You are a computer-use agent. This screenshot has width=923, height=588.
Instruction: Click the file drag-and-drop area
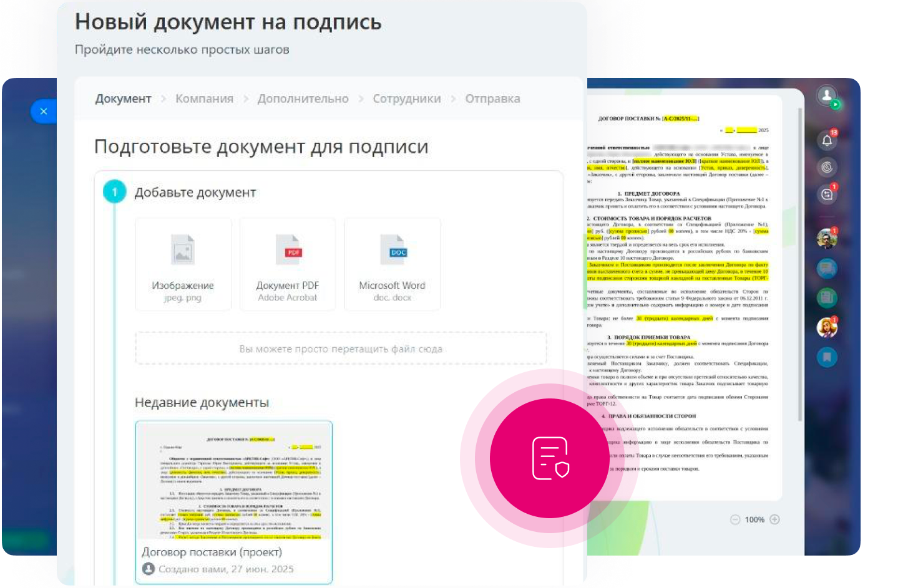pos(341,349)
